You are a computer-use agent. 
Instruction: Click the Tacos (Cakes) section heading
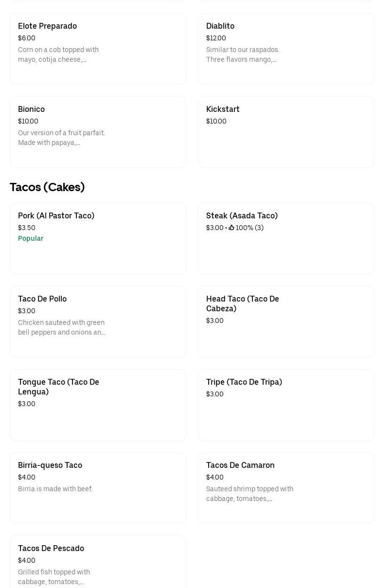(x=47, y=187)
